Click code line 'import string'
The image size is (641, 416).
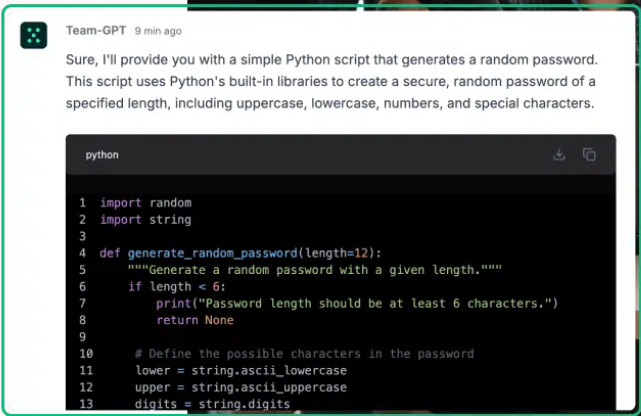point(146,220)
